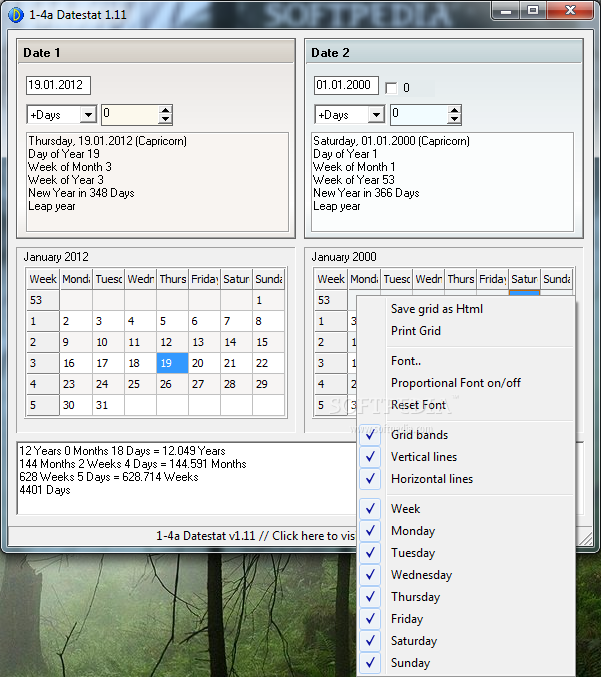
Task: Click Monday column header in January 2012 grid
Action: [x=76, y=279]
